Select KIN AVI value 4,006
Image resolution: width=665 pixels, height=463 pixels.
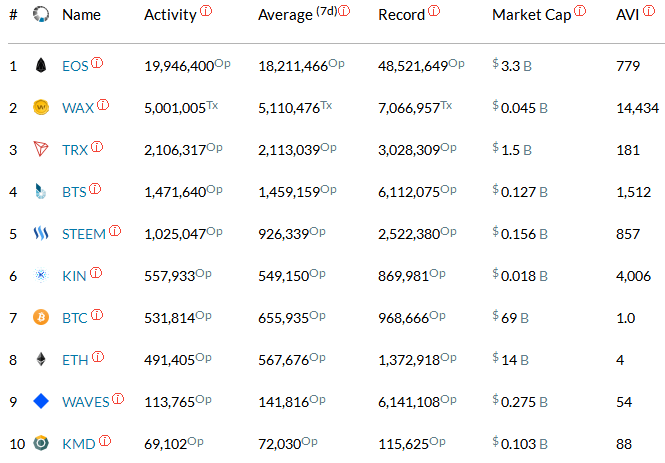pos(633,276)
